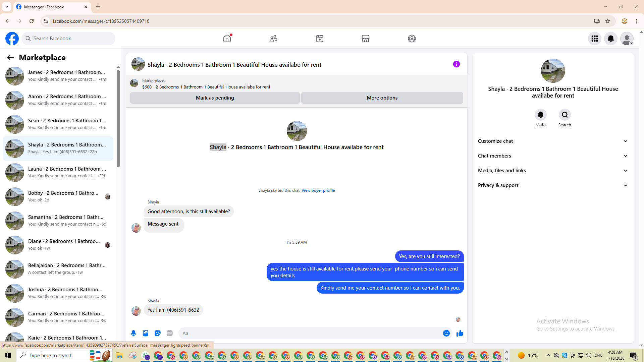
Task: Click the message text input field
Action: (310, 333)
